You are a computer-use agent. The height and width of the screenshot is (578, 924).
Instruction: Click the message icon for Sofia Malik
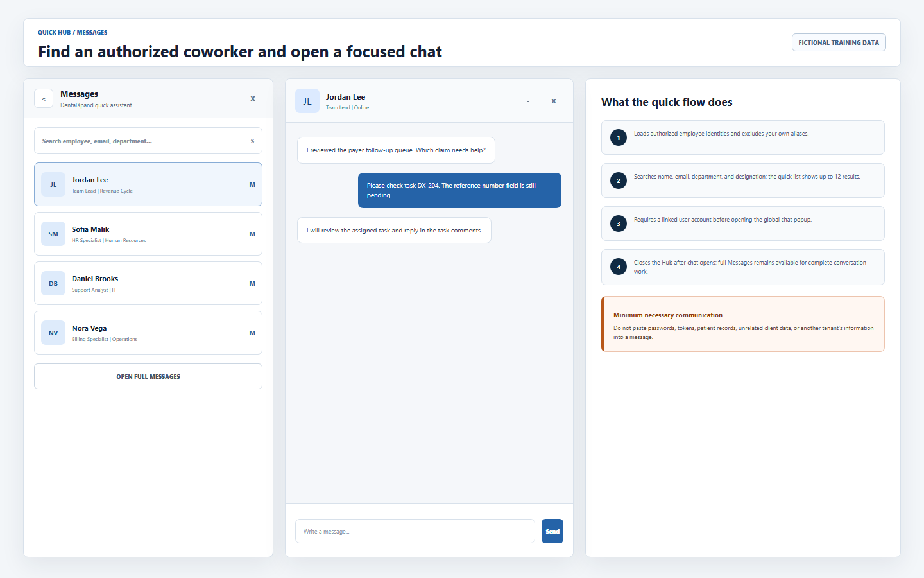252,234
